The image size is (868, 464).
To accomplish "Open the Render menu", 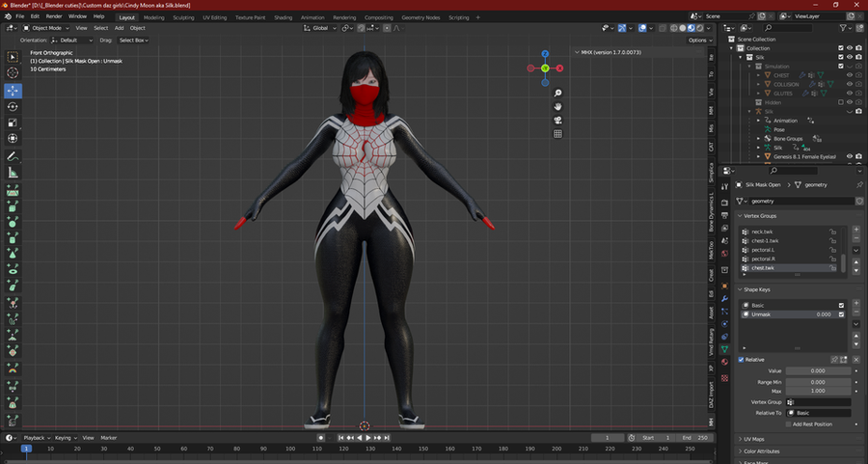I will (x=54, y=16).
